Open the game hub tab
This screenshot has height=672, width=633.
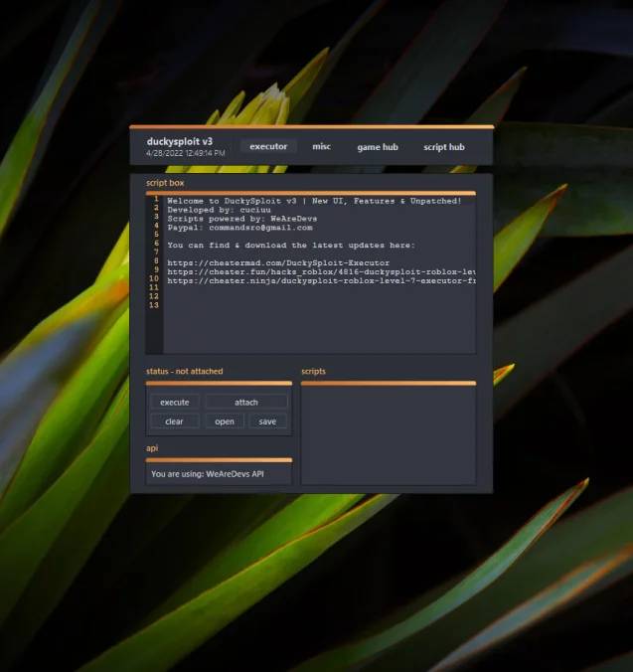pos(378,147)
